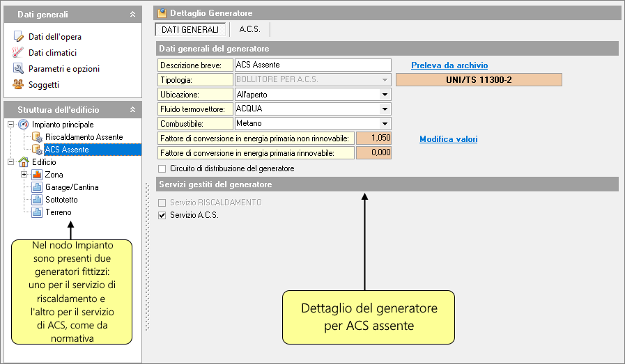Click the Impianto principale gauge icon
Viewport: 625px width, 364px height.
click(23, 125)
